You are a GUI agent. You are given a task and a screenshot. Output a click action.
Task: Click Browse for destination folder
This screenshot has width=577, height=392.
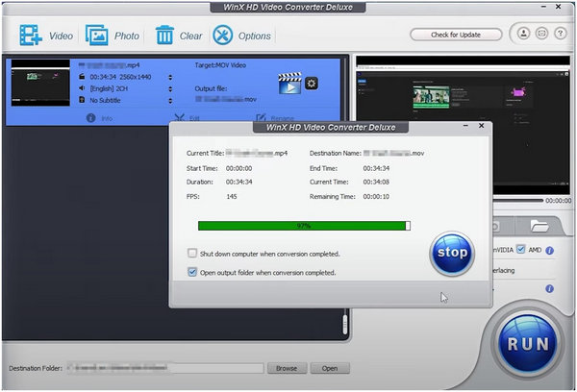click(x=287, y=368)
